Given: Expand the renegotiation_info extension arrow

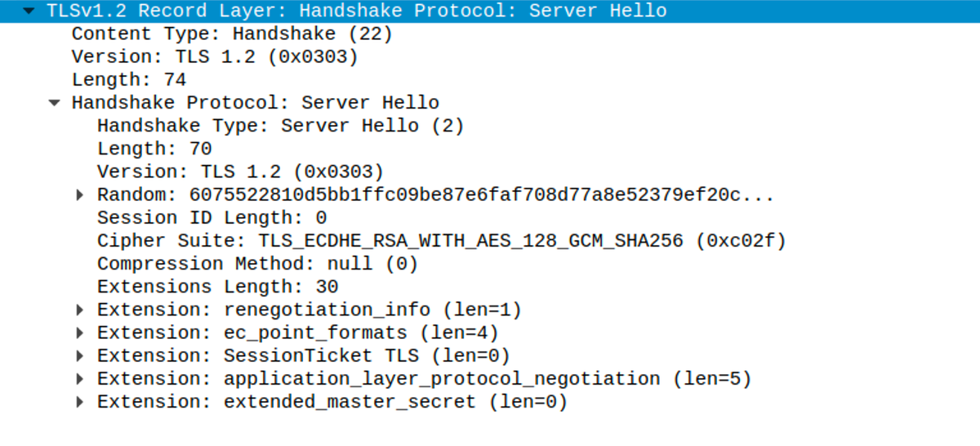Looking at the screenshot, I should [x=79, y=310].
